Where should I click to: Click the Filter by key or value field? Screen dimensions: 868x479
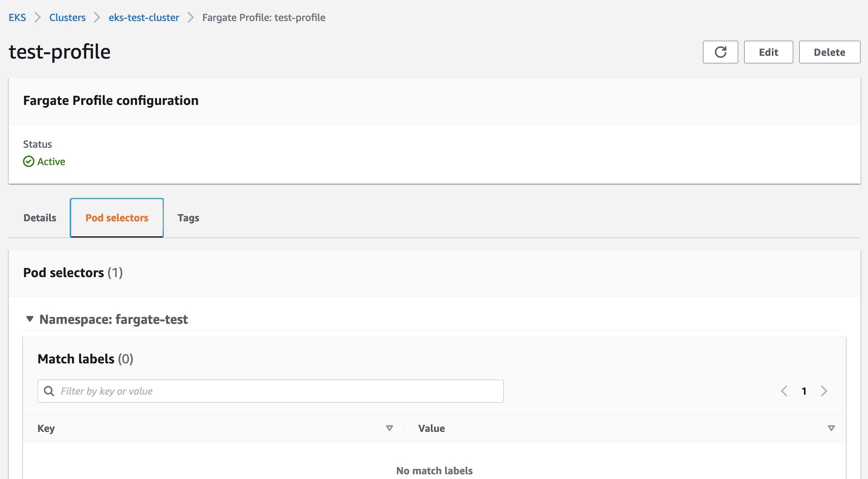(x=271, y=391)
